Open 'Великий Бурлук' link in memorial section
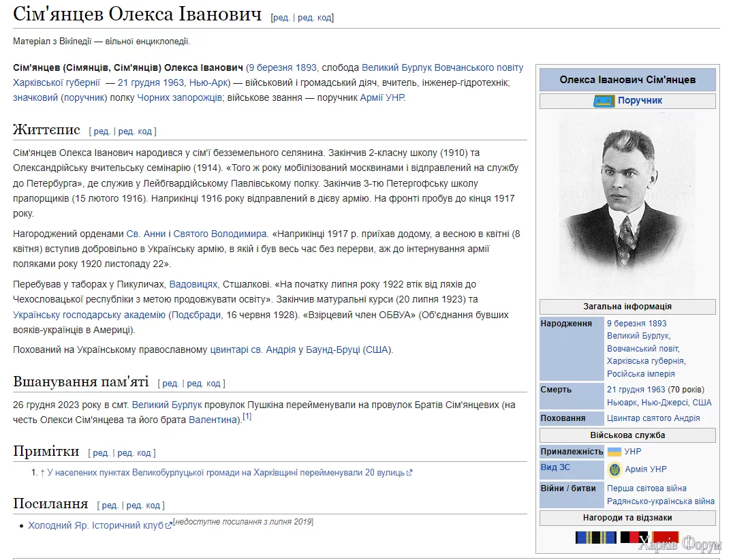 tap(167, 405)
